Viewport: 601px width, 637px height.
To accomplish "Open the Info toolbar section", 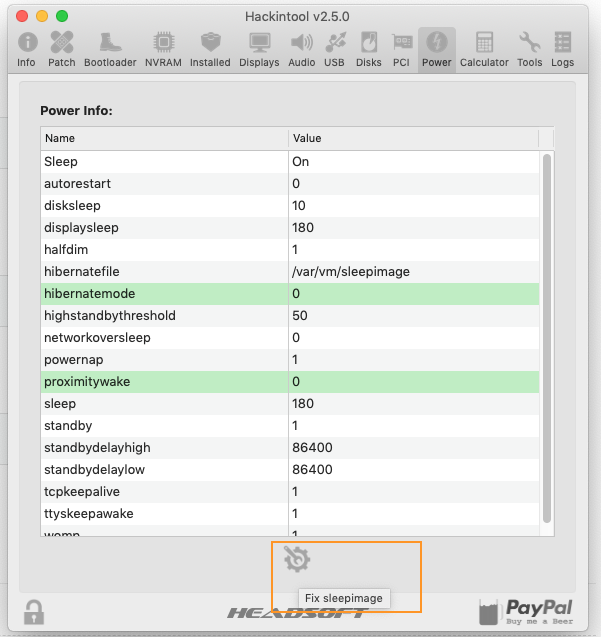I will pyautogui.click(x=27, y=50).
